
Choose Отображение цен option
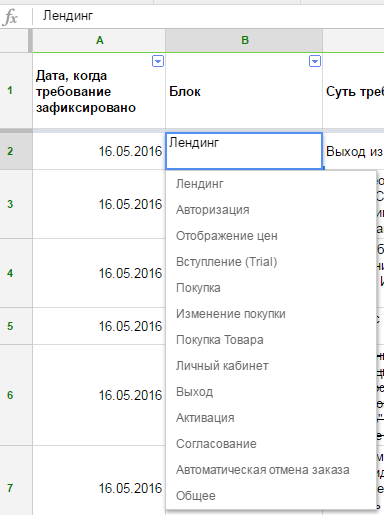pyautogui.click(x=271, y=236)
